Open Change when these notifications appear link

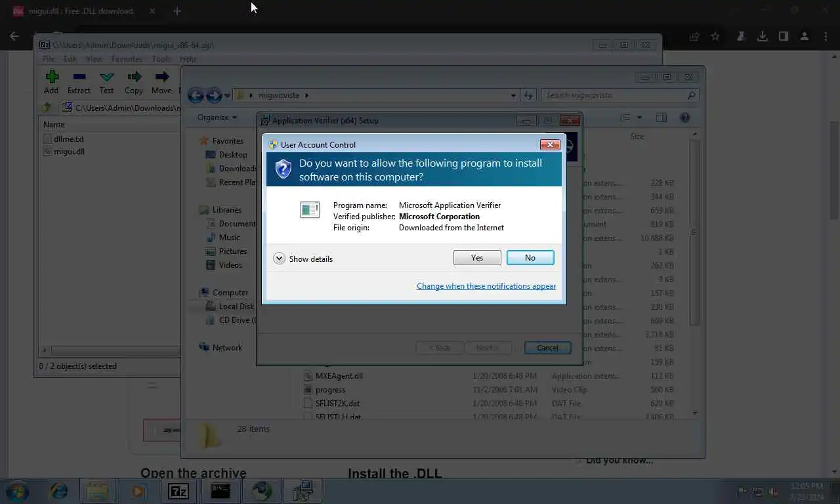486,286
